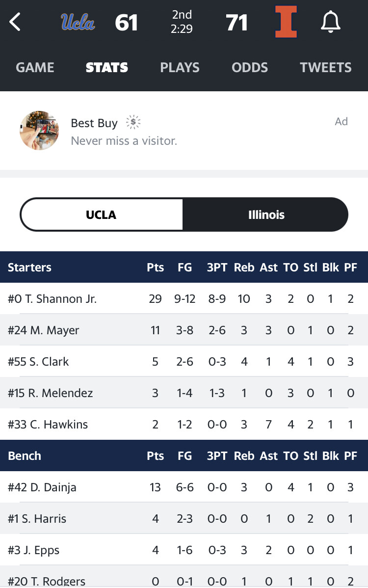368x588 pixels.
Task: Tap the UCLA team logo
Action: click(x=78, y=22)
